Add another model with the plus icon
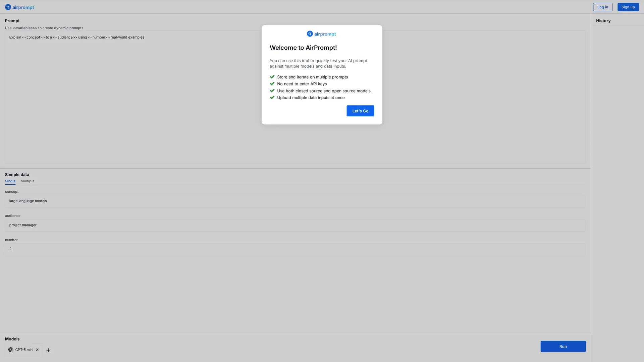Image resolution: width=644 pixels, height=362 pixels. [48, 350]
